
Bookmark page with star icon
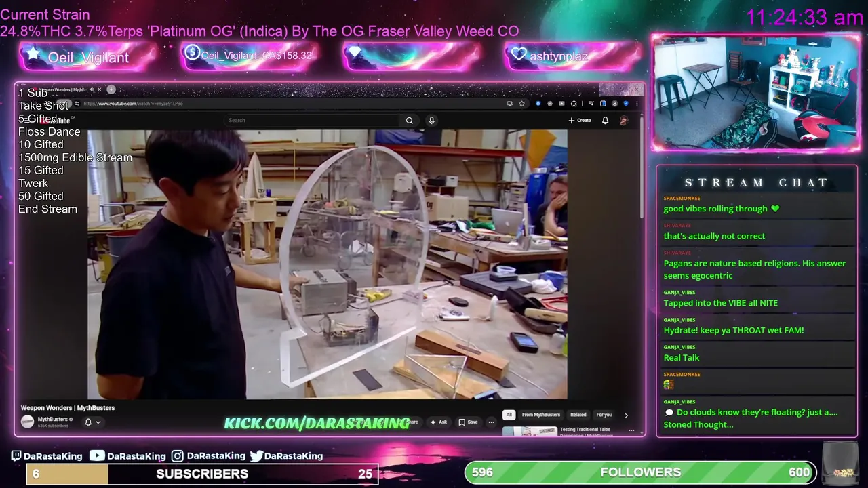(521, 104)
